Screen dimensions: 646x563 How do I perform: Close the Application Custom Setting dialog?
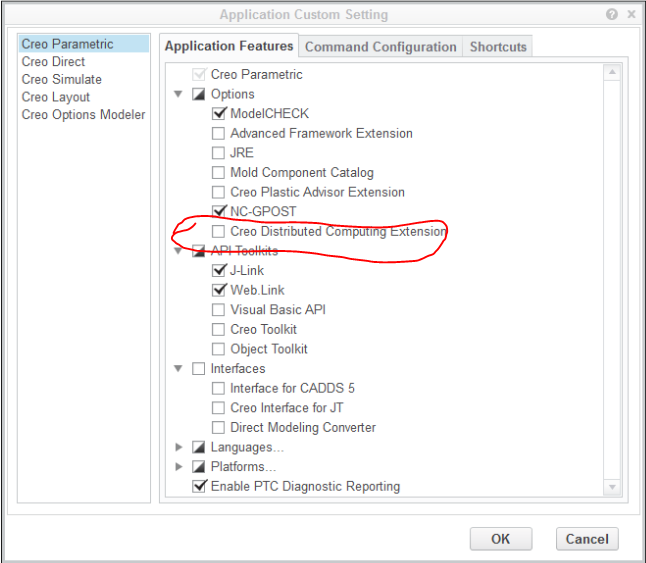[631, 14]
